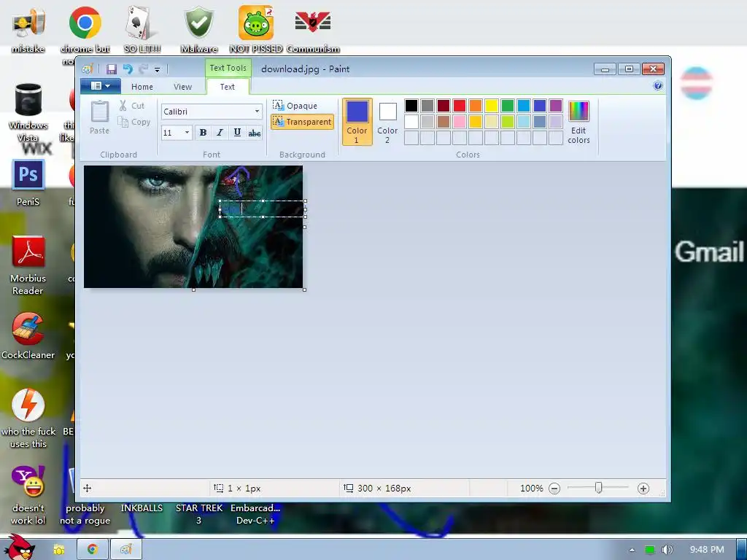Click the Copy button in Clipboard group
This screenshot has height=560, width=747.
click(x=134, y=122)
